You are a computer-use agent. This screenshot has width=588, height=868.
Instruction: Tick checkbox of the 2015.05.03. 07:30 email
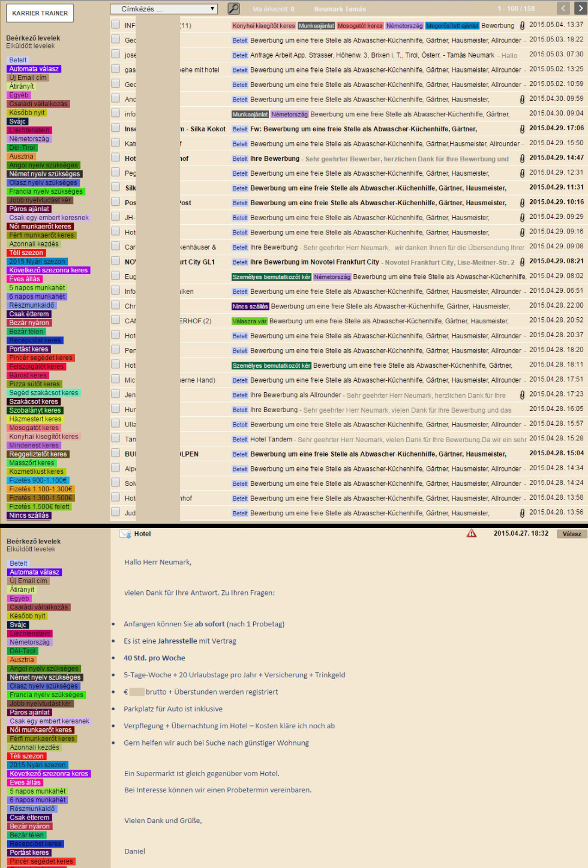tap(115, 54)
